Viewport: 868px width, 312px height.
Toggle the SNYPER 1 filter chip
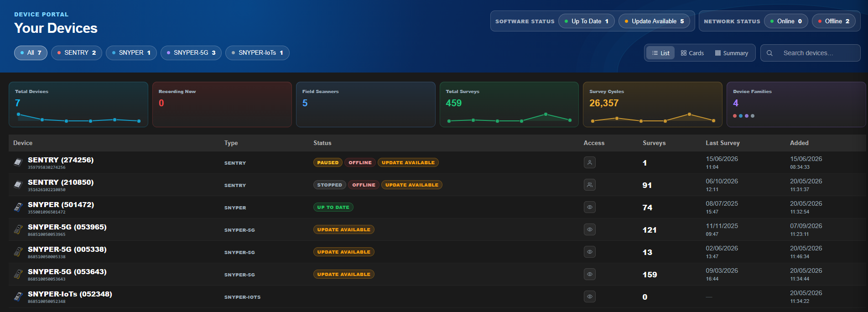[x=131, y=53]
